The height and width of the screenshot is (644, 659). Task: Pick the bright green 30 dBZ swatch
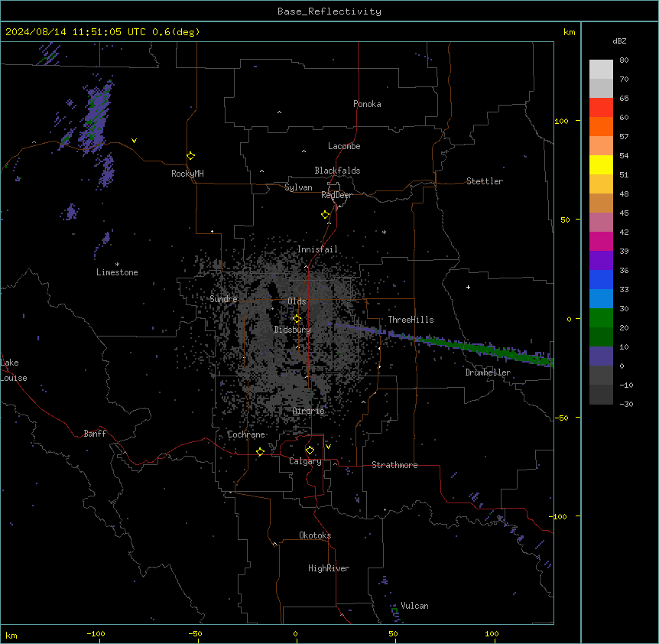[601, 318]
